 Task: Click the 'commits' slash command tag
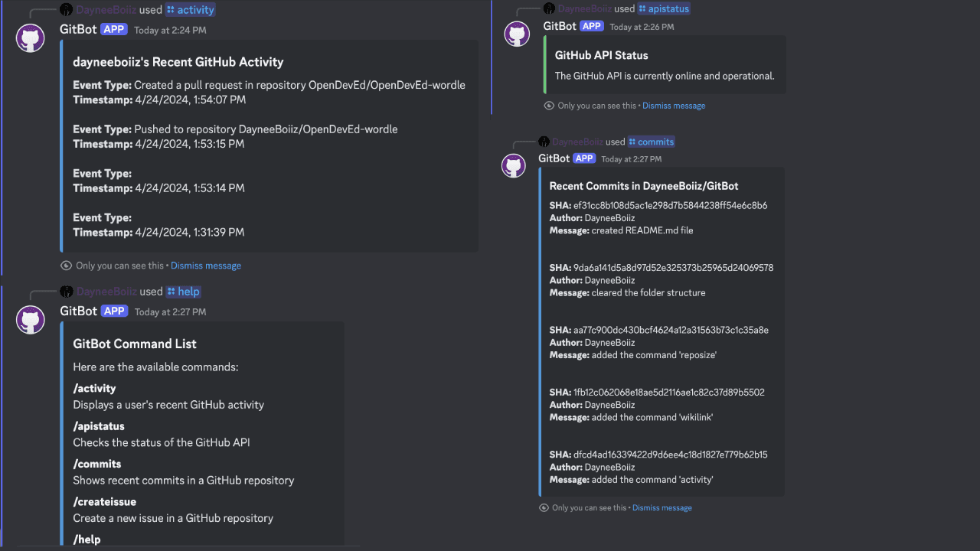pos(652,142)
